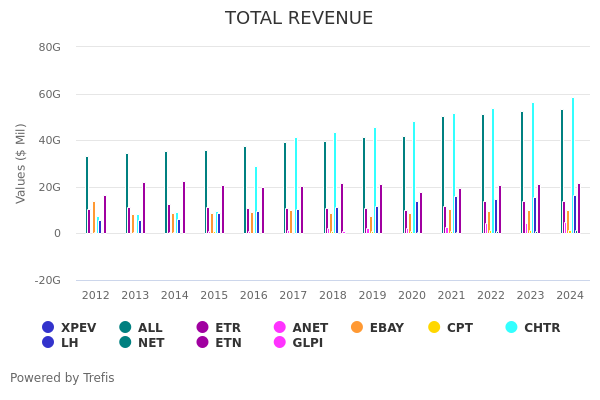Click the 80G y-axis tick label
The image size is (600, 400).
coord(49,47)
